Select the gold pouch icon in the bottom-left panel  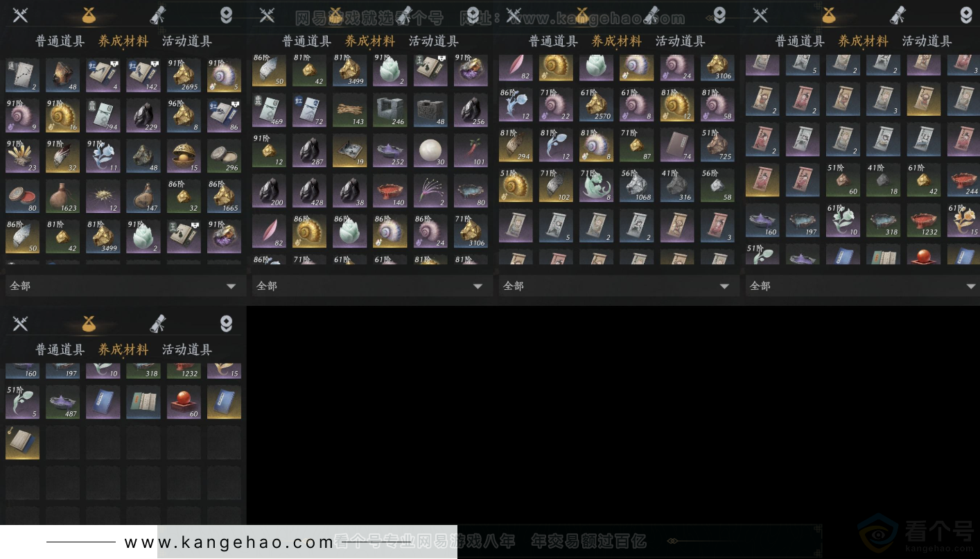pos(89,322)
